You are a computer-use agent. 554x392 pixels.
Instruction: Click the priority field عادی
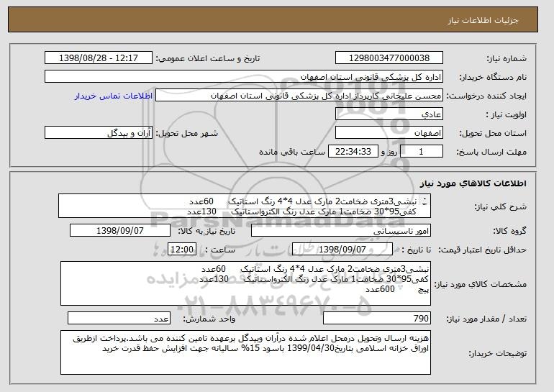tap(389, 114)
